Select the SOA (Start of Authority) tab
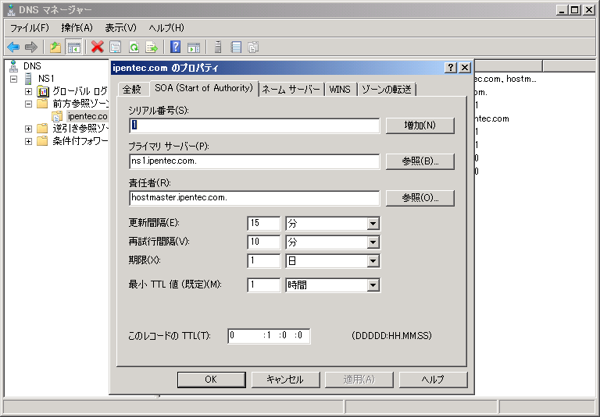The height and width of the screenshot is (417, 600). 204,88
